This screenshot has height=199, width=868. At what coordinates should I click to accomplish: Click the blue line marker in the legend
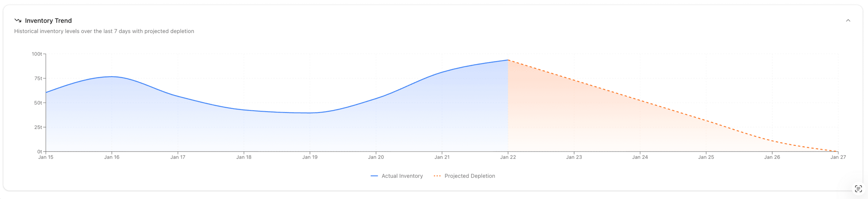(374, 176)
